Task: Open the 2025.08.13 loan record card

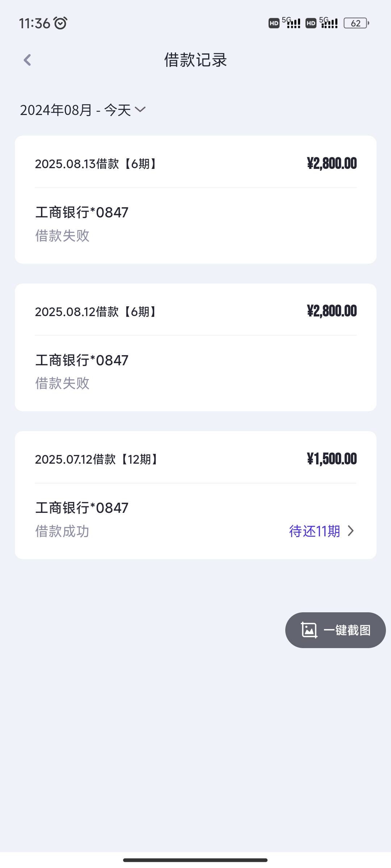Action: point(195,200)
